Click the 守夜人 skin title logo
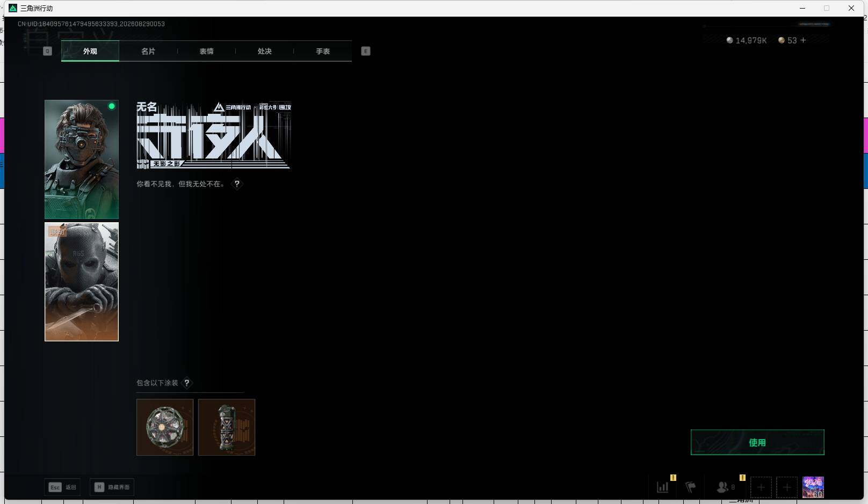Screen dimensions: 868x504 click(x=214, y=135)
